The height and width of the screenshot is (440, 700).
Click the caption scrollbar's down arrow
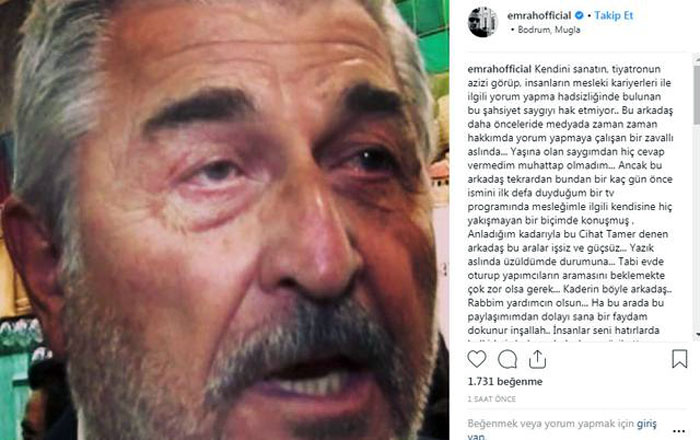[697, 335]
